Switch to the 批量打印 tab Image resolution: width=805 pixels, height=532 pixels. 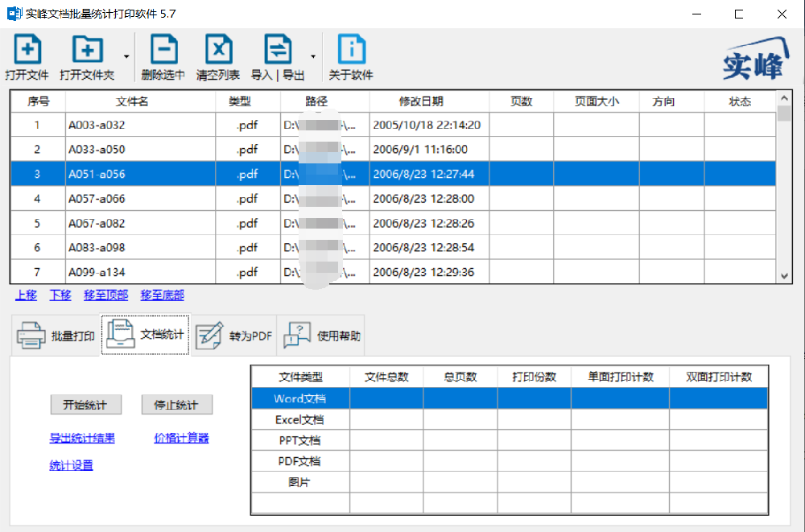tap(56, 336)
